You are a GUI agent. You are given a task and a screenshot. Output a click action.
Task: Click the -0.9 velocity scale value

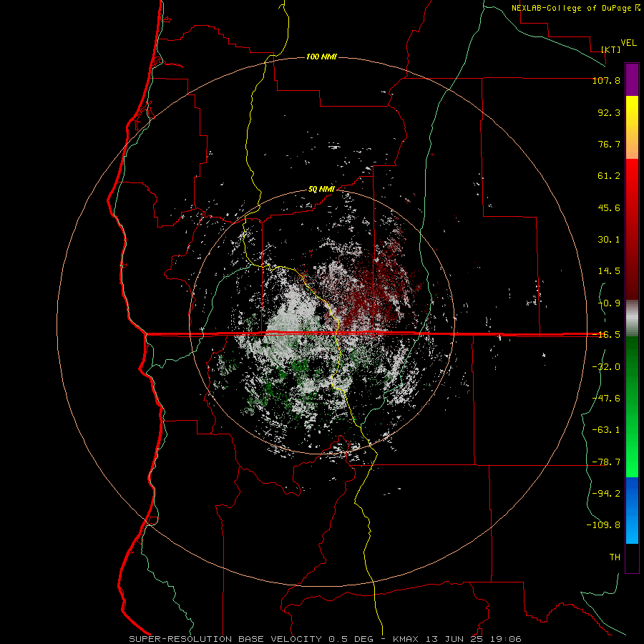coord(609,303)
